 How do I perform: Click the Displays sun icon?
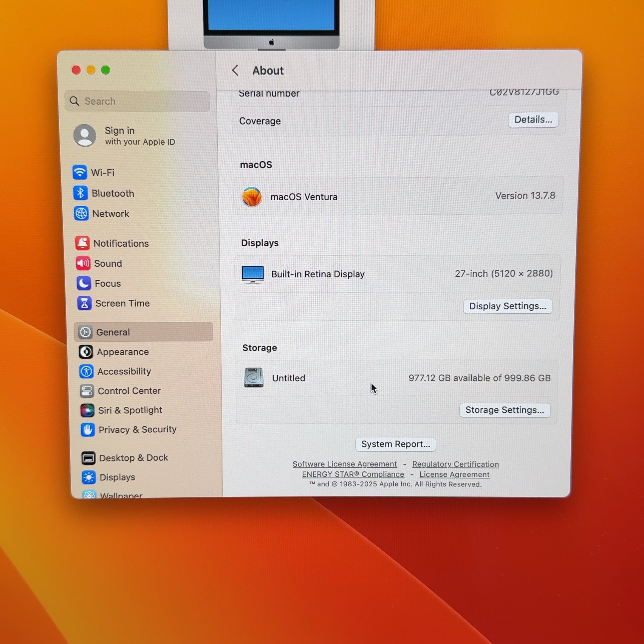89,477
